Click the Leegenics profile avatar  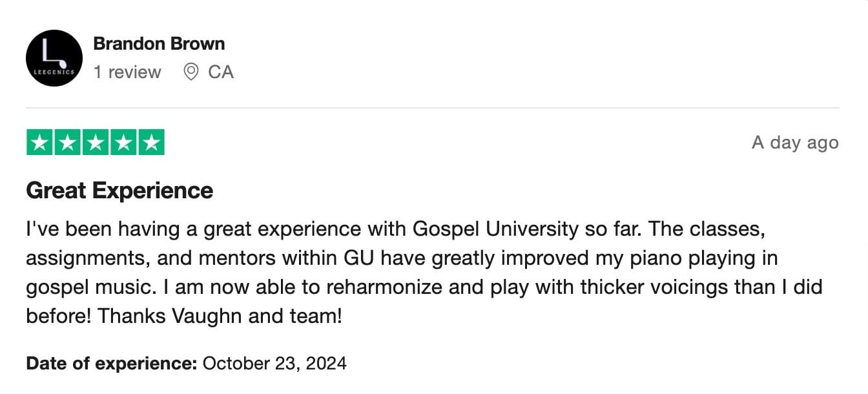54,58
